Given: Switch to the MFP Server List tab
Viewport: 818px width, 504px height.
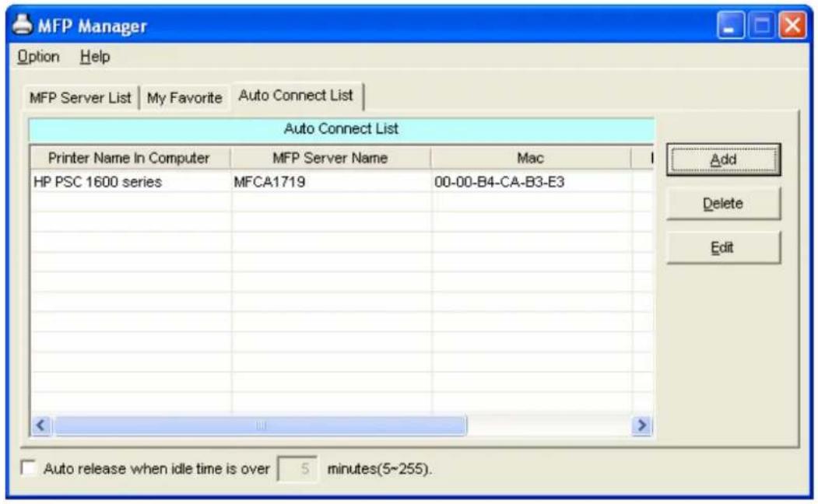Looking at the screenshot, I should 80,97.
